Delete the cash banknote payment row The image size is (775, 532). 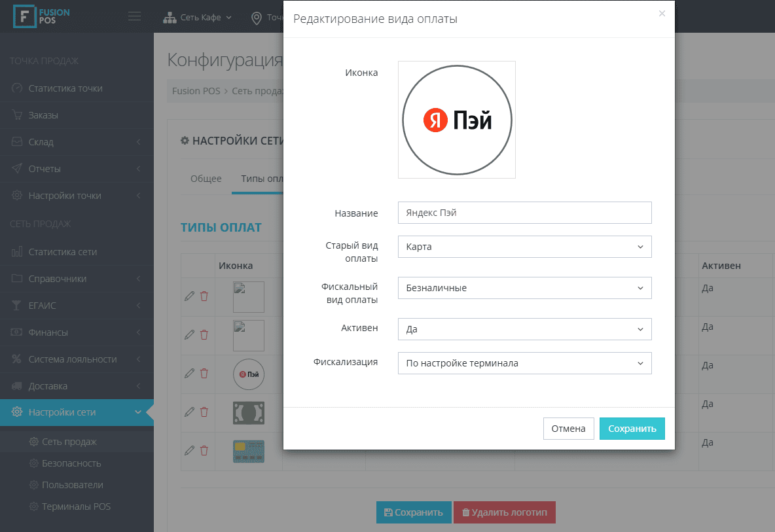point(204,412)
